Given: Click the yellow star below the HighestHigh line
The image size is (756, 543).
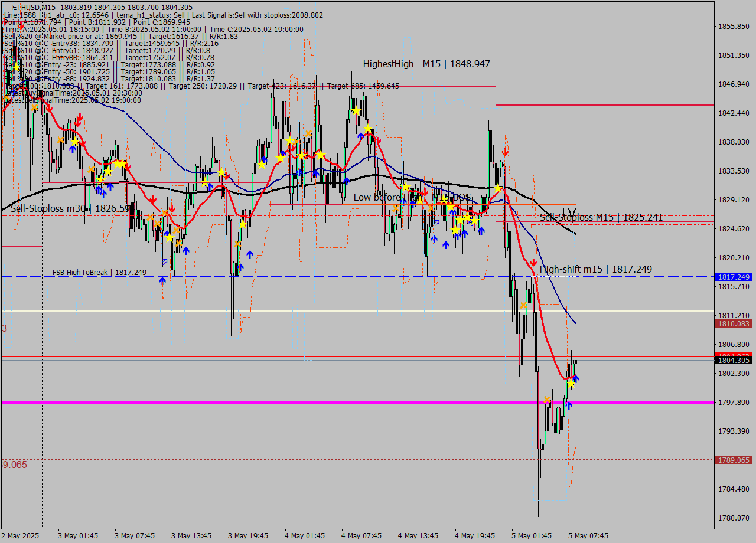Looking at the screenshot, I should pyautogui.click(x=356, y=111).
